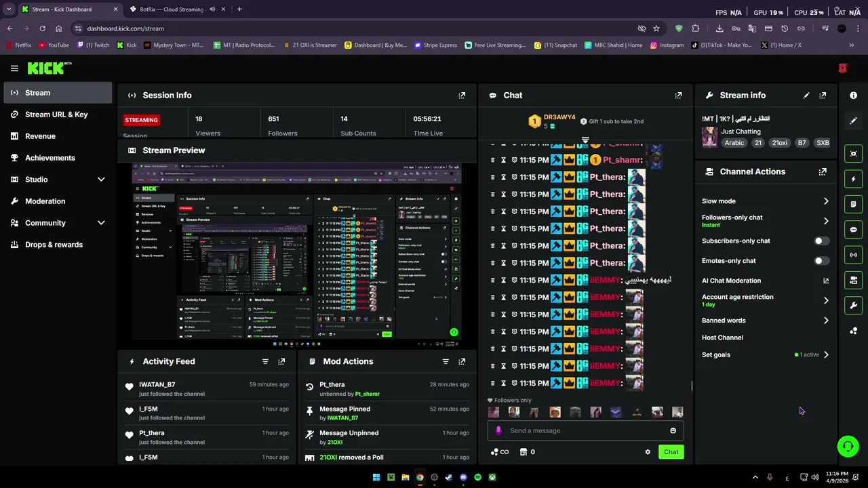
Task: Click the Arabic stream tag
Action: (x=734, y=143)
